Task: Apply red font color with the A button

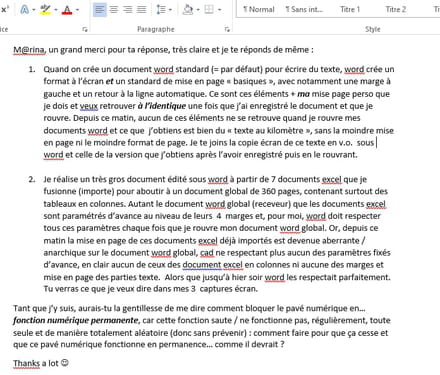Action: pos(67,10)
